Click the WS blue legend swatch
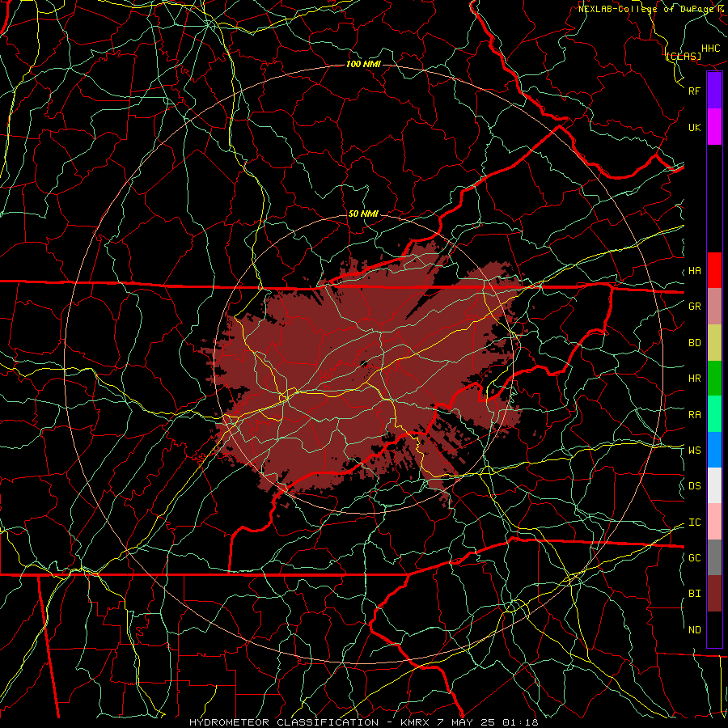The image size is (728, 728). click(714, 450)
